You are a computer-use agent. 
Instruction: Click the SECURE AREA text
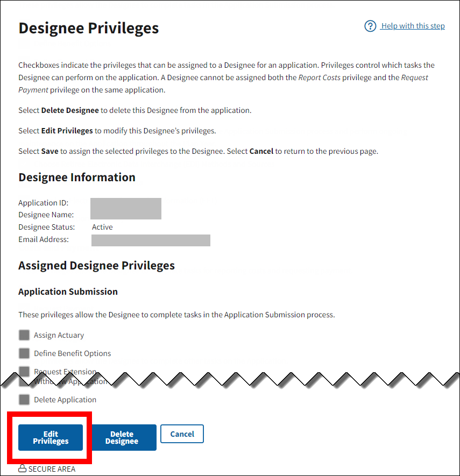(x=52, y=469)
